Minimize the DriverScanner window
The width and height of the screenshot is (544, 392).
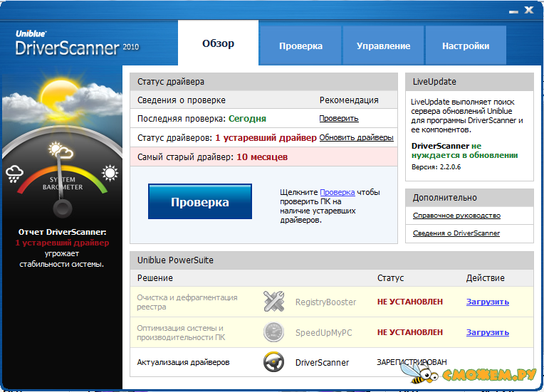[x=513, y=11]
